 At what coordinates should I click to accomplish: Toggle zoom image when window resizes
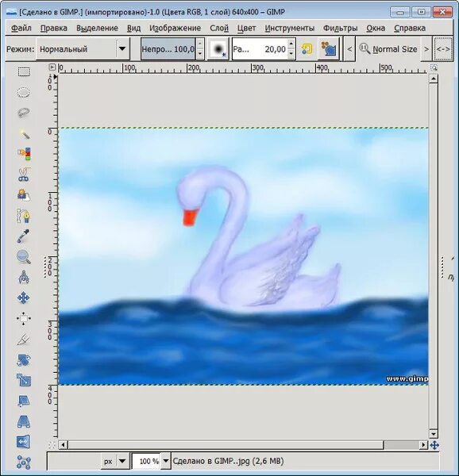point(434,67)
